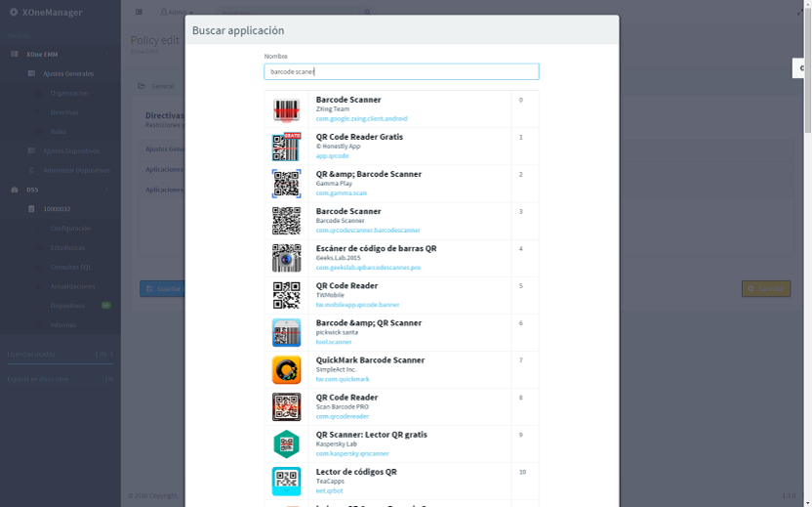Open Actualizaciones in sidebar
The height and width of the screenshot is (507, 812).
(x=72, y=286)
